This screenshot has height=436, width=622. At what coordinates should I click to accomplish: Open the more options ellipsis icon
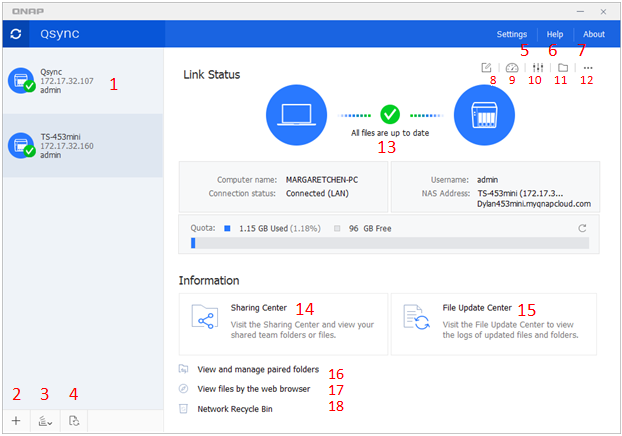pyautogui.click(x=588, y=68)
